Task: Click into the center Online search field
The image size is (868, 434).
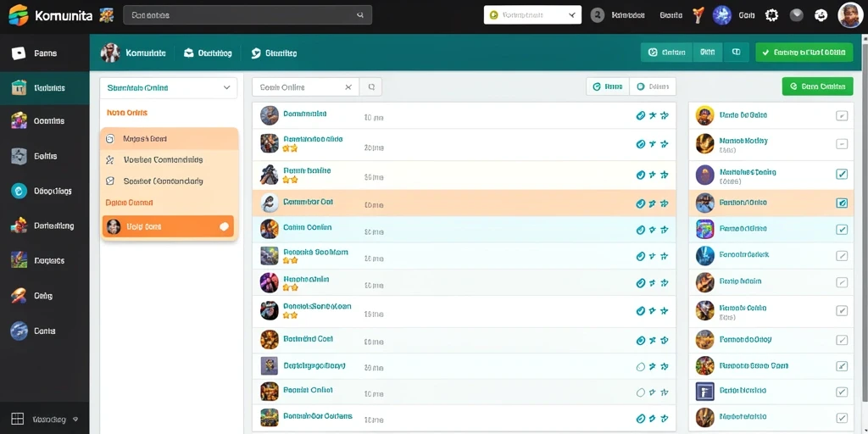Action: [x=305, y=87]
